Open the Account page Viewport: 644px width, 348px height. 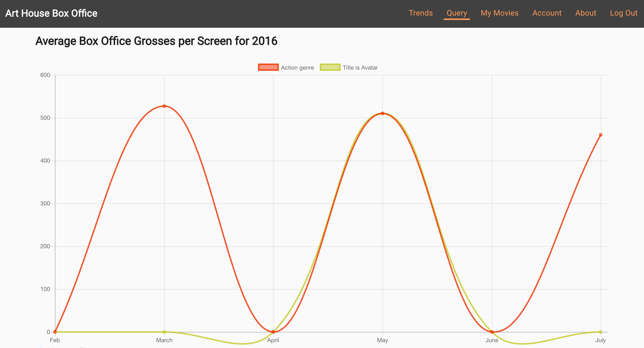coord(547,13)
